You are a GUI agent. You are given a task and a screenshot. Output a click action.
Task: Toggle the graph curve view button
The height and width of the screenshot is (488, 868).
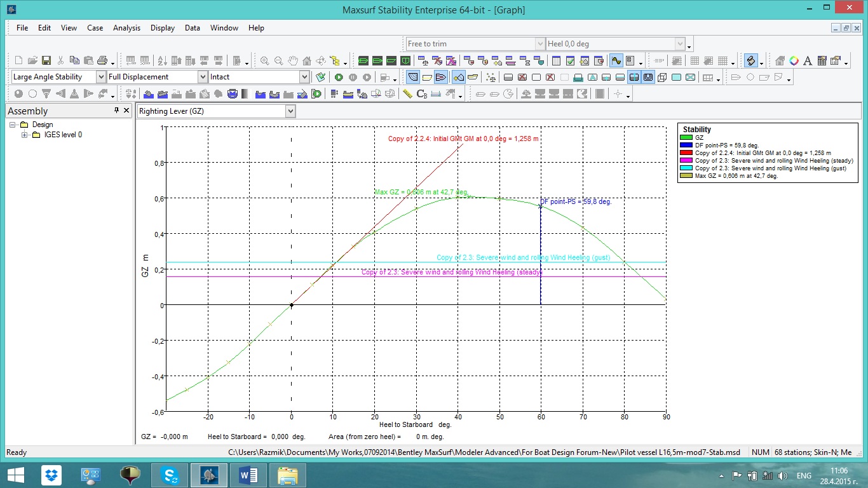(x=616, y=61)
